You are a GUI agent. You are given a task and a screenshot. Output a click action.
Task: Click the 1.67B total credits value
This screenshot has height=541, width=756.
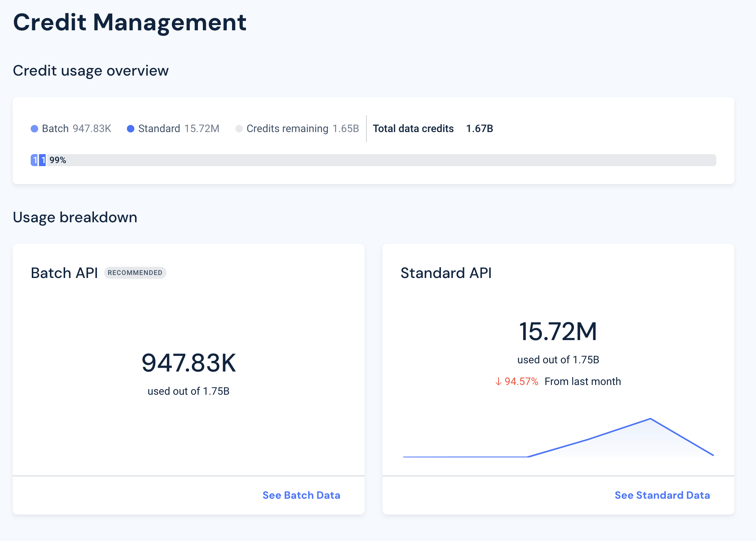click(479, 129)
